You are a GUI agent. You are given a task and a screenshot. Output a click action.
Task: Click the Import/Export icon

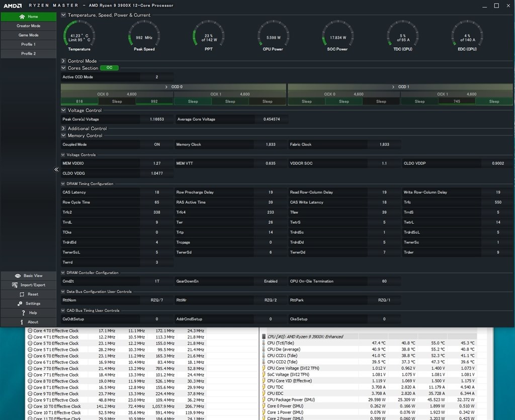pos(16,285)
